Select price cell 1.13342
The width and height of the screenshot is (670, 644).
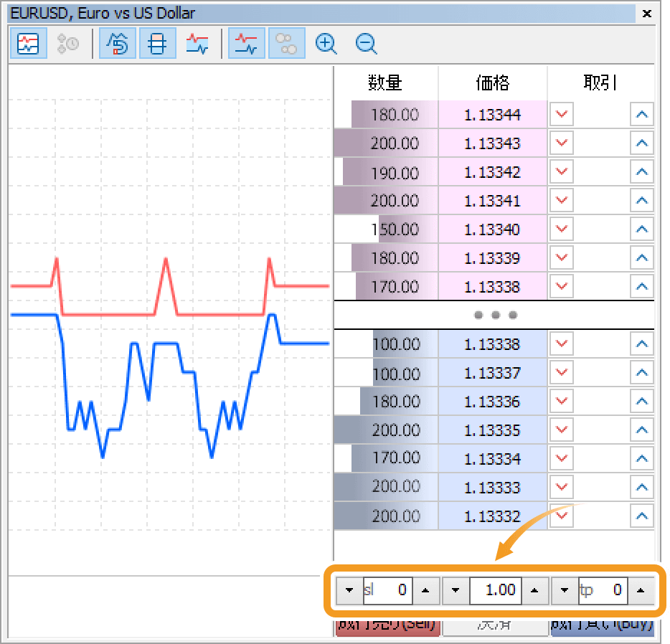[x=493, y=171]
